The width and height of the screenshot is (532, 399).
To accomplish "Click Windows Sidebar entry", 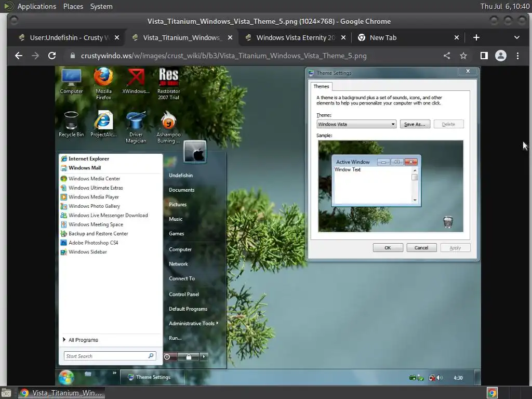I will tap(111, 252).
